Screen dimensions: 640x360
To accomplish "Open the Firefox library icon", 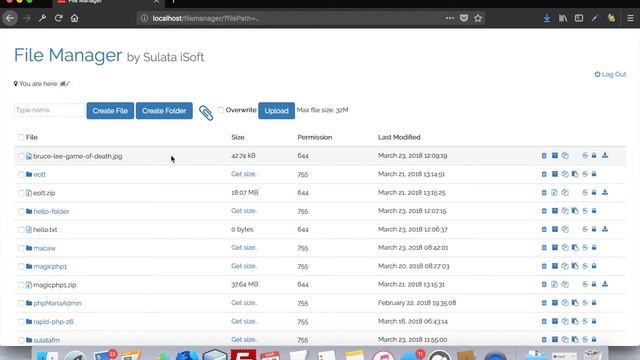I will coord(563,18).
